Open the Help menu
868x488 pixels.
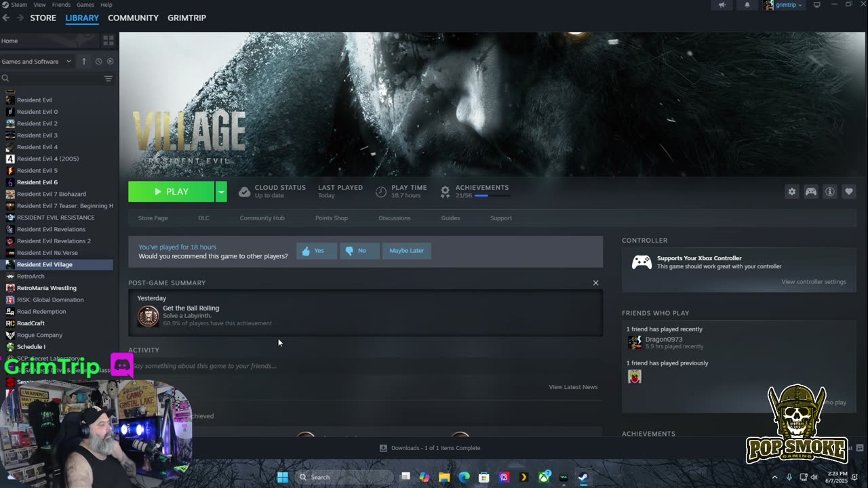click(x=106, y=5)
